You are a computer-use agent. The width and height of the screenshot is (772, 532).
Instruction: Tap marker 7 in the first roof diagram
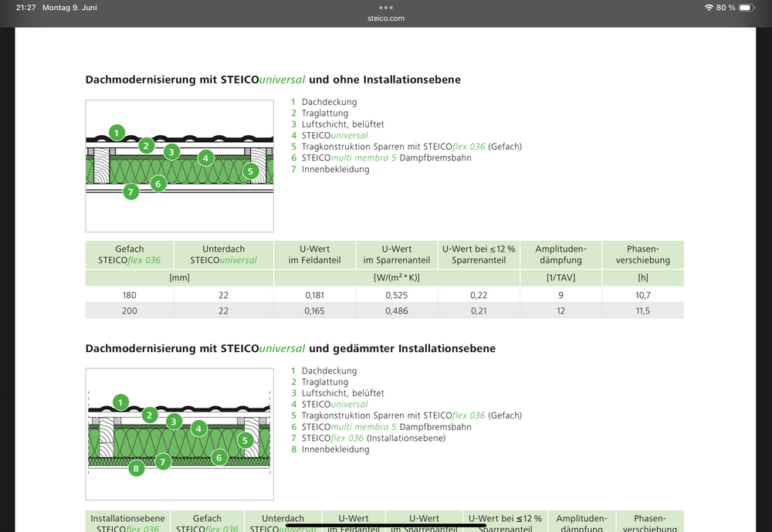pos(130,191)
